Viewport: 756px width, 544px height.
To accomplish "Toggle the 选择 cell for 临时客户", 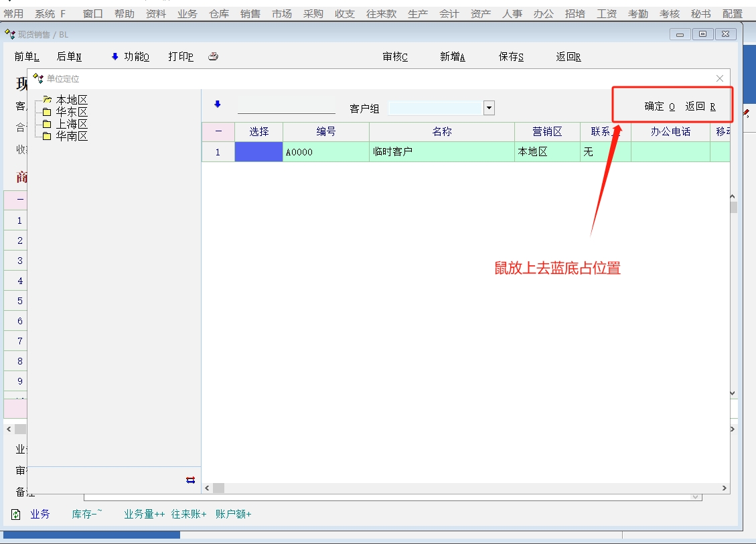I will (258, 152).
